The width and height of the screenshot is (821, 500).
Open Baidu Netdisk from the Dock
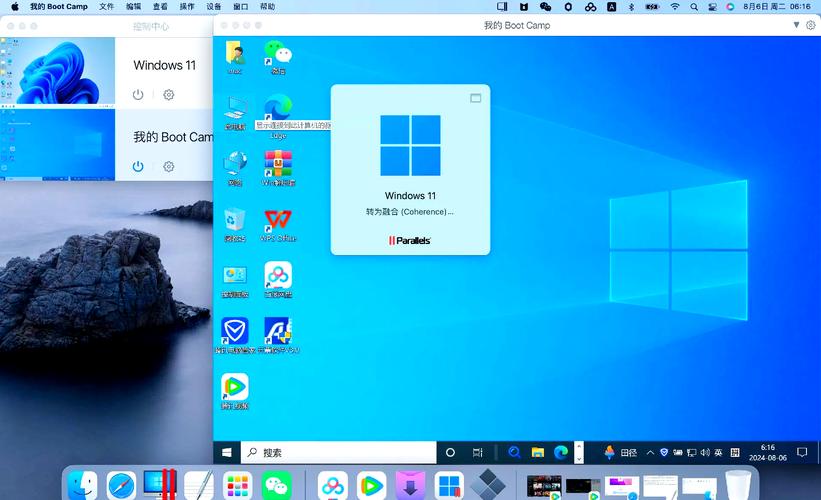tap(332, 485)
